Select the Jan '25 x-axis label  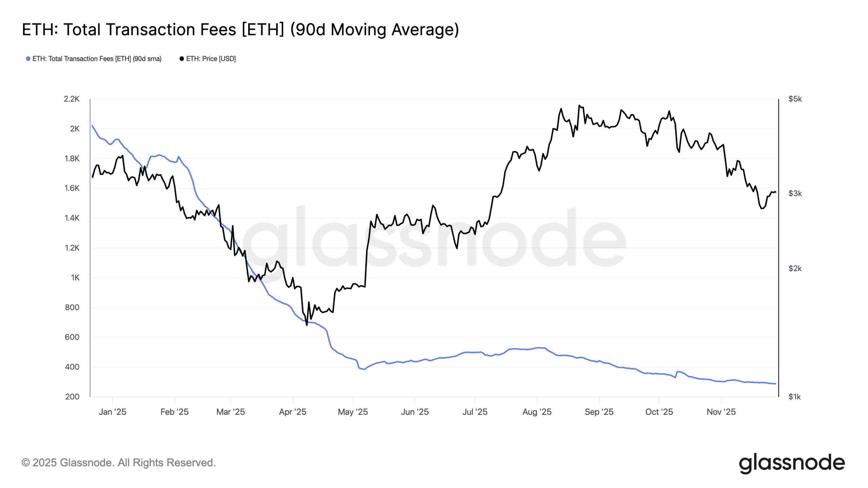[112, 412]
